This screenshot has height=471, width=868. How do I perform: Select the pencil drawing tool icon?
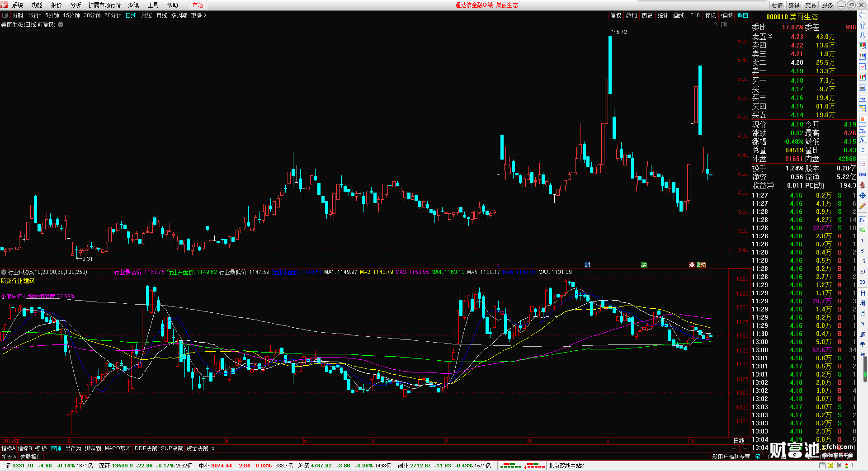click(x=863, y=206)
